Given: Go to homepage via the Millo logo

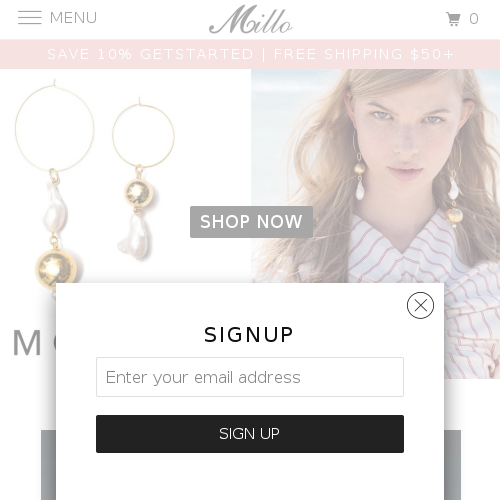Looking at the screenshot, I should pyautogui.click(x=251, y=19).
